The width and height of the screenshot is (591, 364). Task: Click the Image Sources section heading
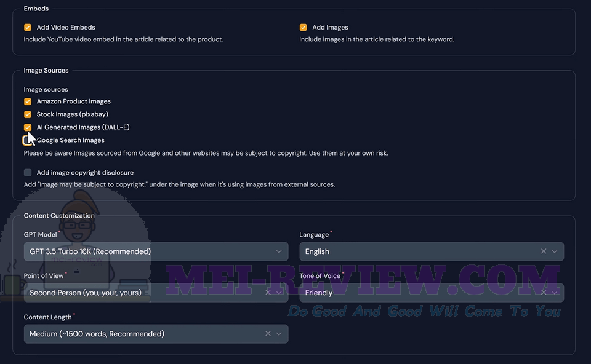(46, 70)
